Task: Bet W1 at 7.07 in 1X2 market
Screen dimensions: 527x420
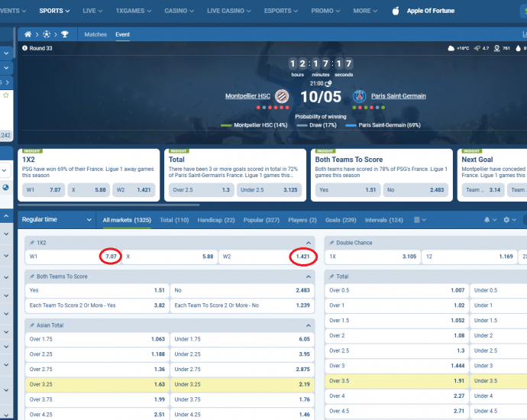Action: (x=73, y=257)
